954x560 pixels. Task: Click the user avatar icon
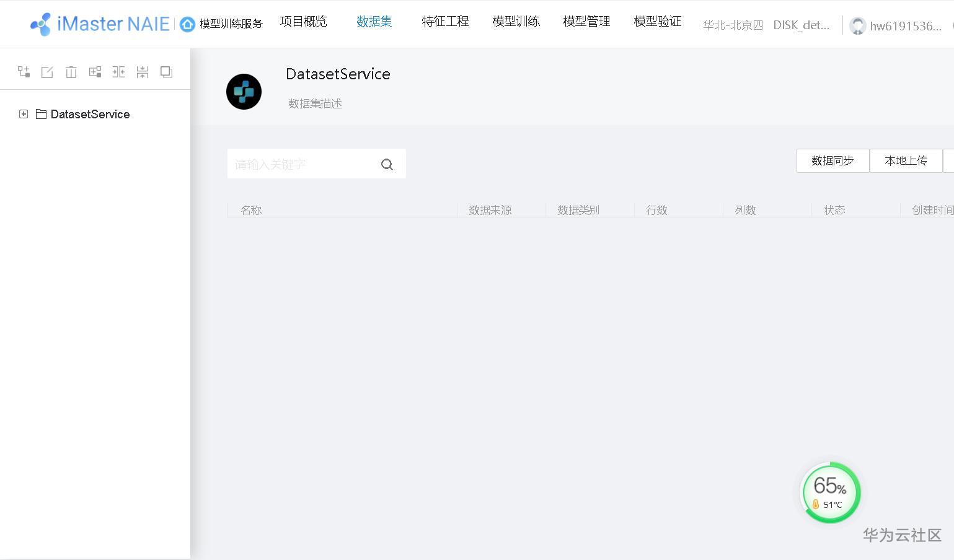857,25
